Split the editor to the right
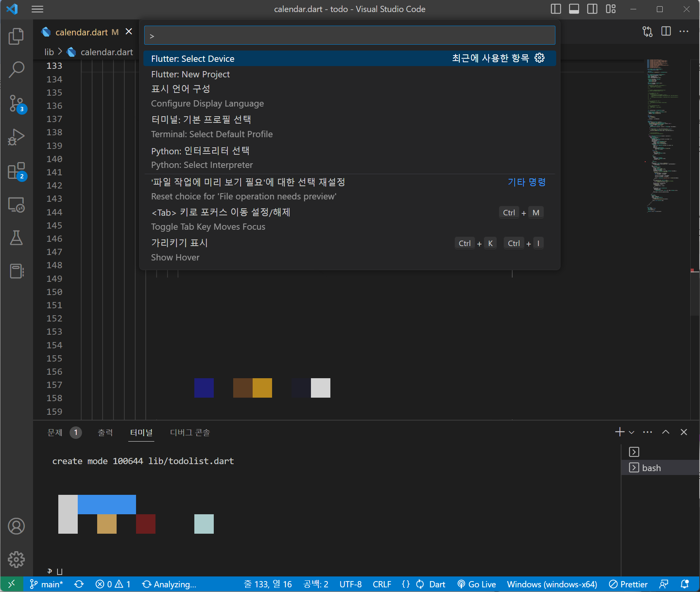The height and width of the screenshot is (592, 700). coord(666,31)
